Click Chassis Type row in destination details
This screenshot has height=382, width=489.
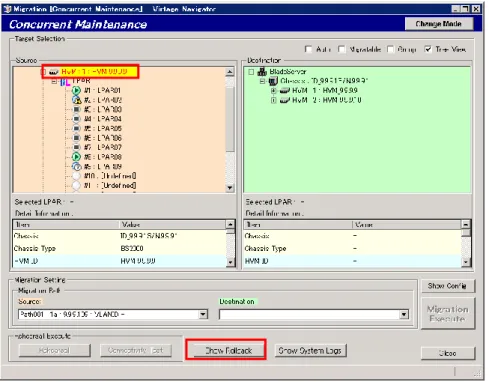(353, 249)
